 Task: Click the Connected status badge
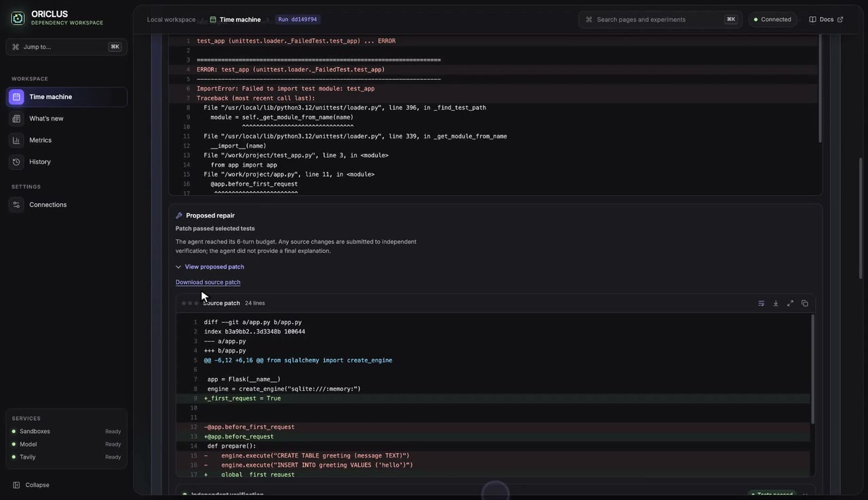tap(772, 20)
